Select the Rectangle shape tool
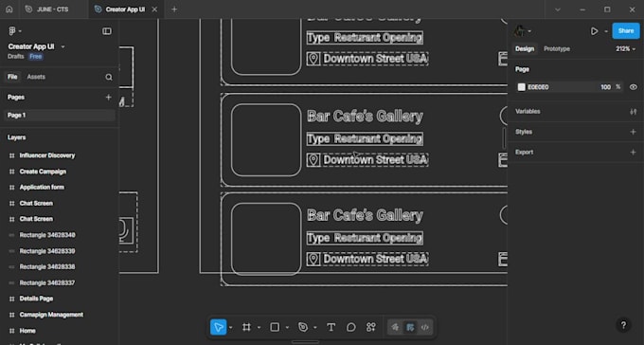644x345 pixels. [275, 327]
